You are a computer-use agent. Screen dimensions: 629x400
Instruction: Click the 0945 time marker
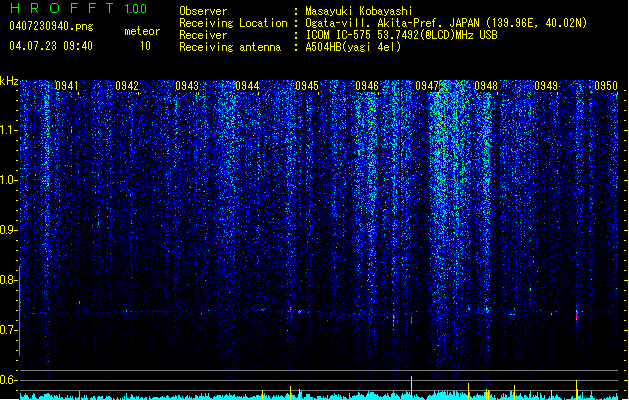[x=307, y=86]
